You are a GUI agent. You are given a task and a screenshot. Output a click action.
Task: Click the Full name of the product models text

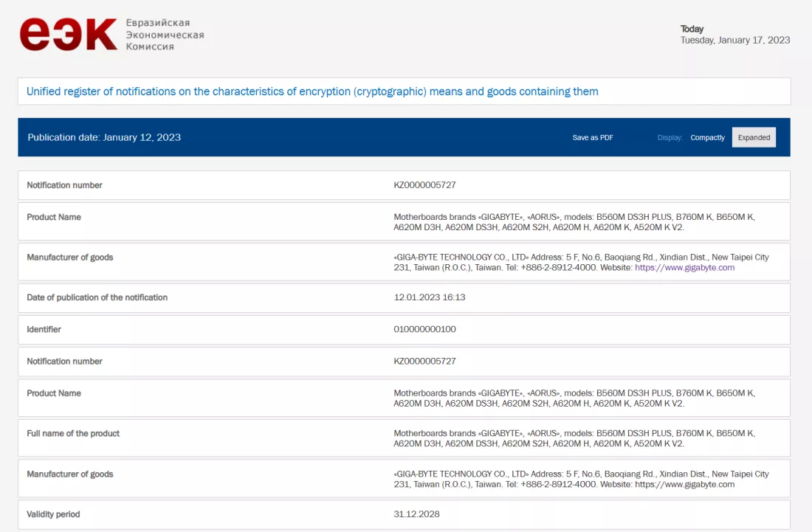[574, 438]
